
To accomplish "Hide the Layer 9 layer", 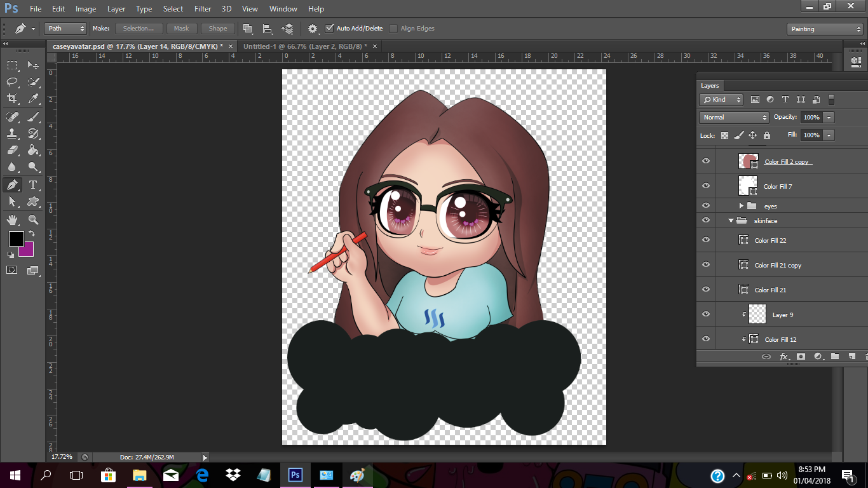I will click(705, 315).
